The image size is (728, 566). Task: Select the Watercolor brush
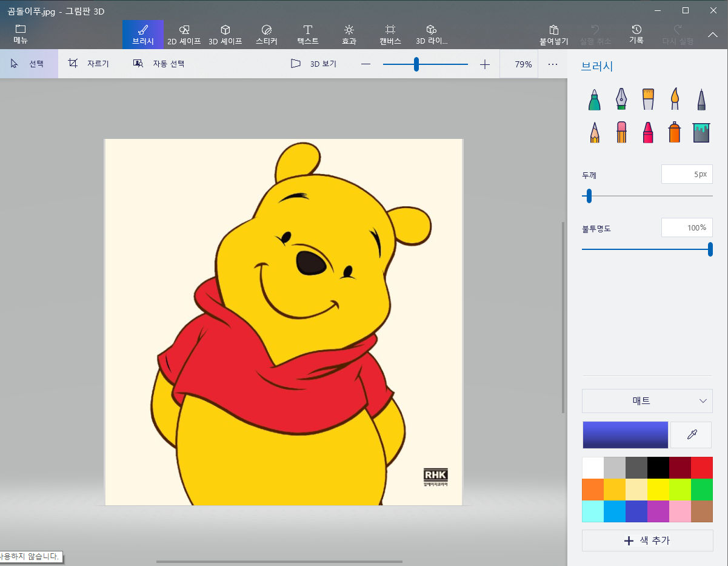(x=675, y=99)
